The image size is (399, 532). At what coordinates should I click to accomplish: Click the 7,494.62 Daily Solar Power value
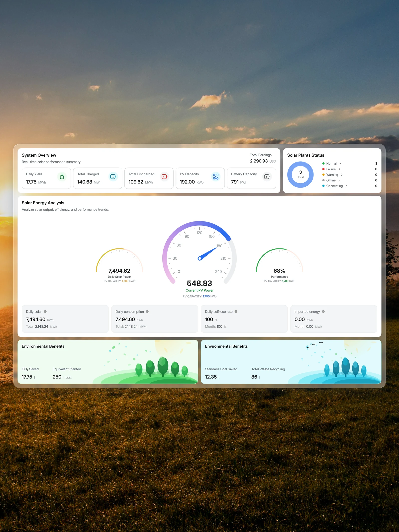pyautogui.click(x=119, y=271)
